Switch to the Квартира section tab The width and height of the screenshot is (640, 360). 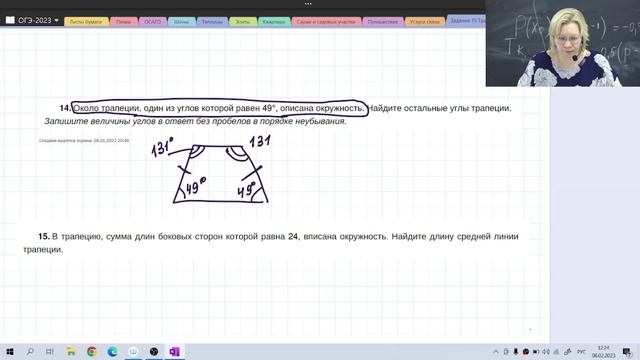[274, 22]
